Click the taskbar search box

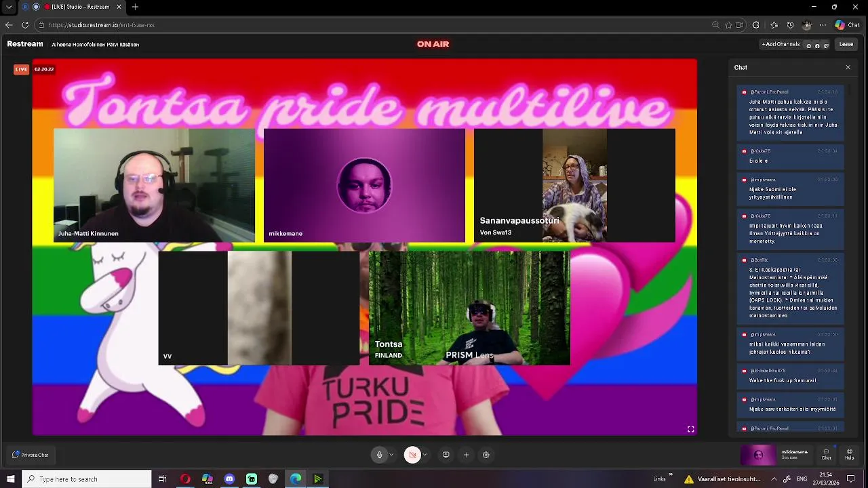[x=87, y=479]
